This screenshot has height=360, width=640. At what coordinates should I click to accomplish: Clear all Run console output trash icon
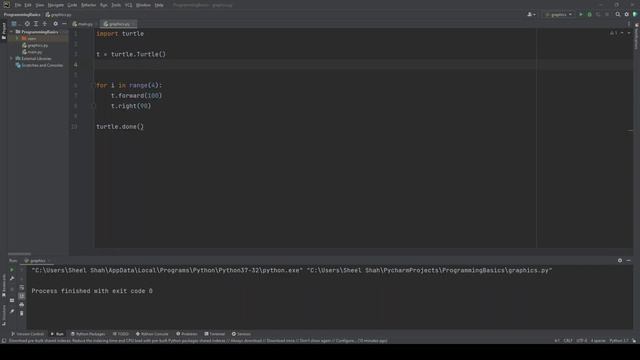(22, 313)
